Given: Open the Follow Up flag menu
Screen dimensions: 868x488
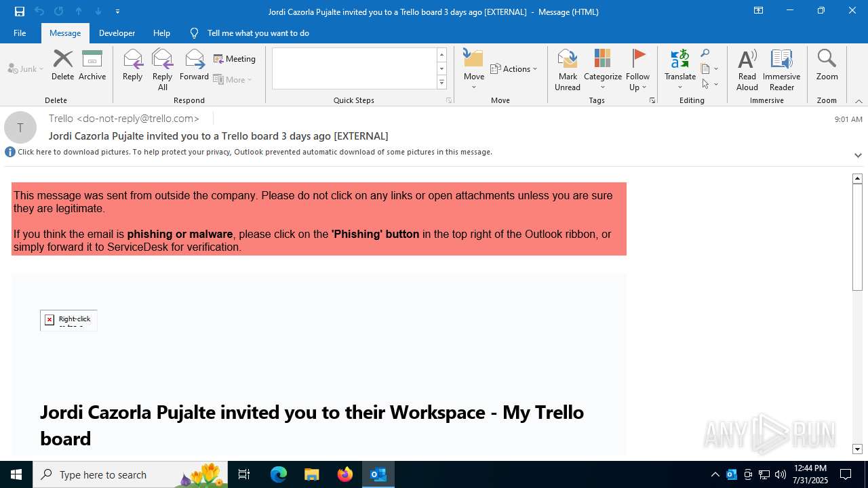Looking at the screenshot, I should pos(637,70).
